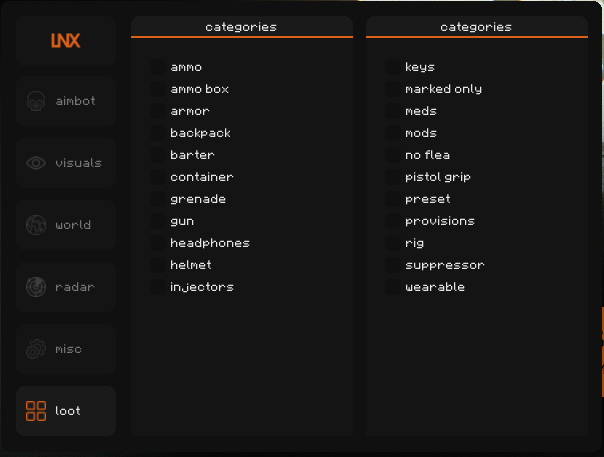Check the keys category box

tap(392, 67)
